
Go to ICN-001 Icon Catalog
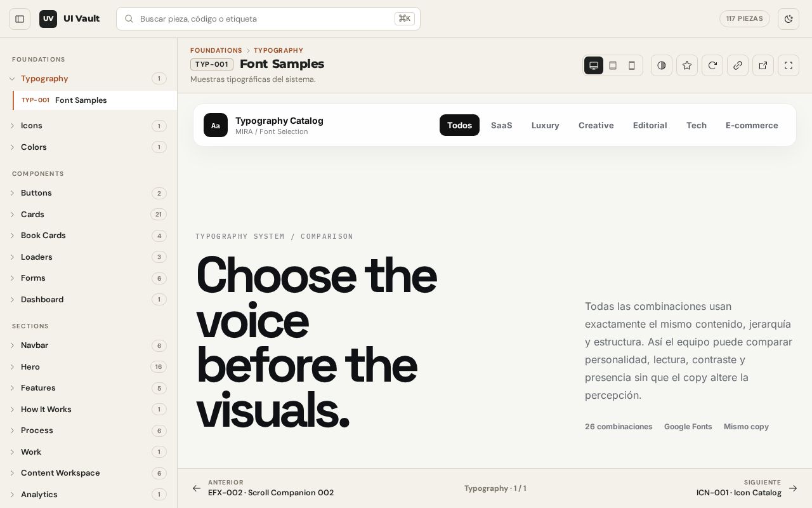747,488
